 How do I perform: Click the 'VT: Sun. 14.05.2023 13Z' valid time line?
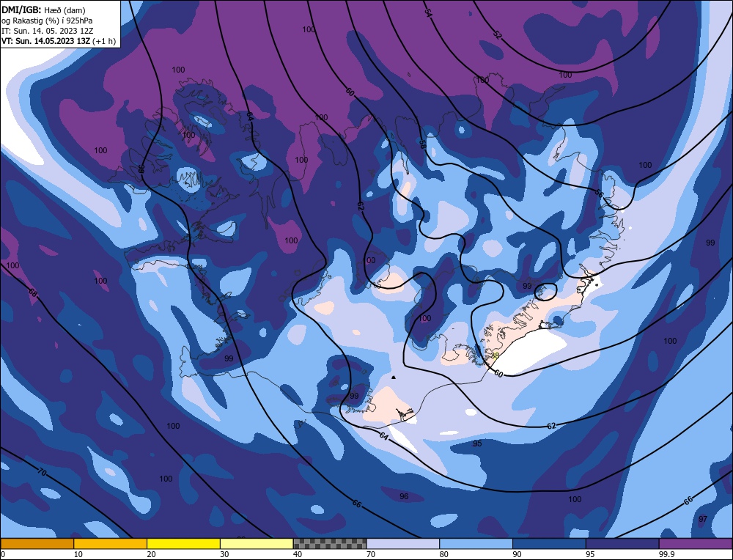[x=59, y=40]
